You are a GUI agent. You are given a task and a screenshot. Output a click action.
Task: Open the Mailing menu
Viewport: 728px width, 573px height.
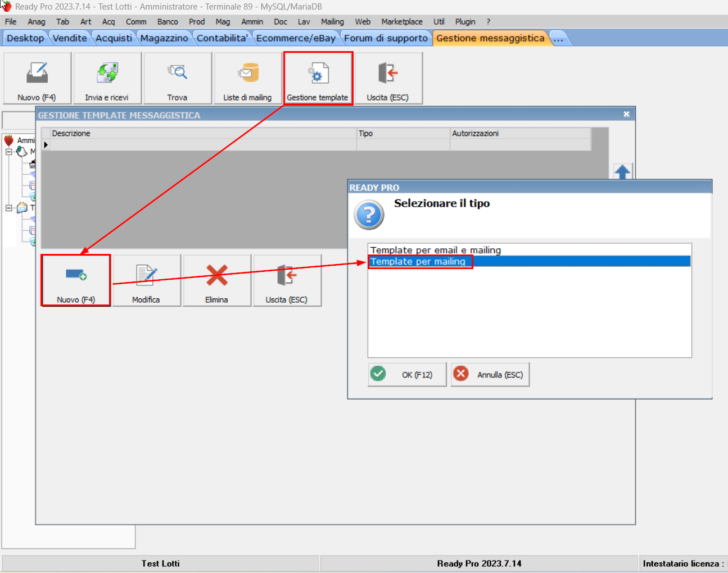[x=332, y=22]
